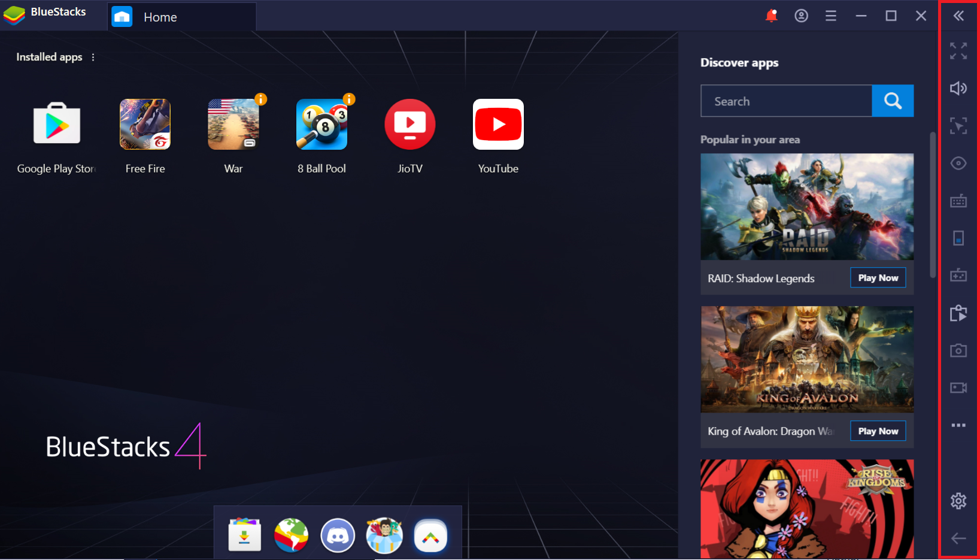Open Installed apps three-dot options menu
Image resolution: width=980 pixels, height=560 pixels.
93,57
